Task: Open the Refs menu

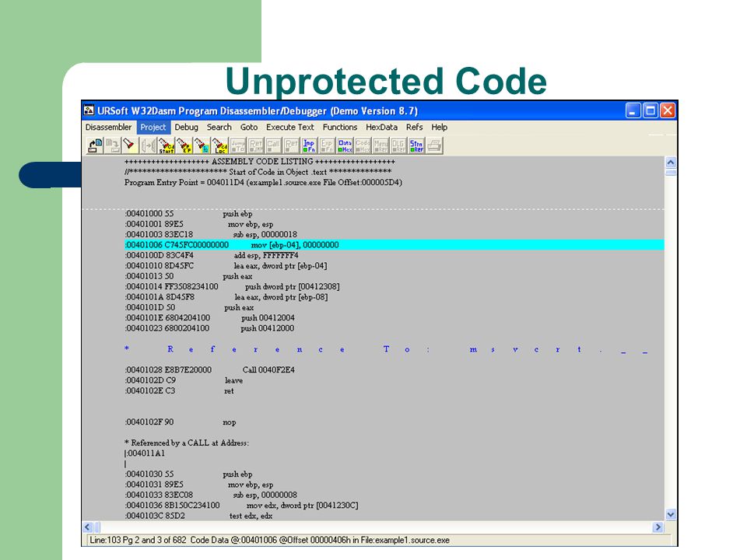Action: point(415,127)
